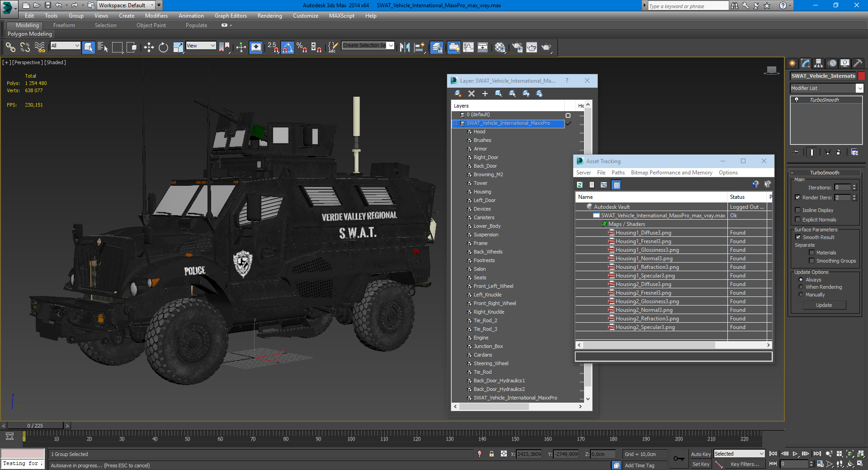
Task: Toggle Percent Snap icon
Action: [x=302, y=47]
